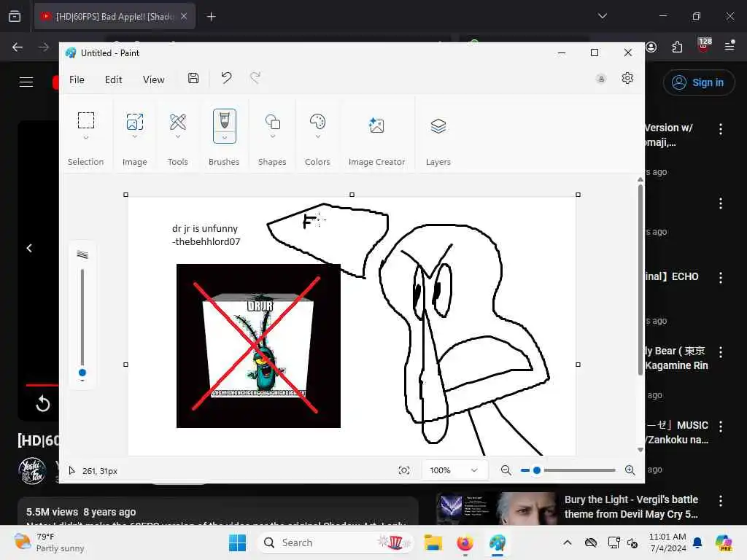Open the Brushes dropdown chevron
Screen dimensions: 747x560
[x=225, y=138]
